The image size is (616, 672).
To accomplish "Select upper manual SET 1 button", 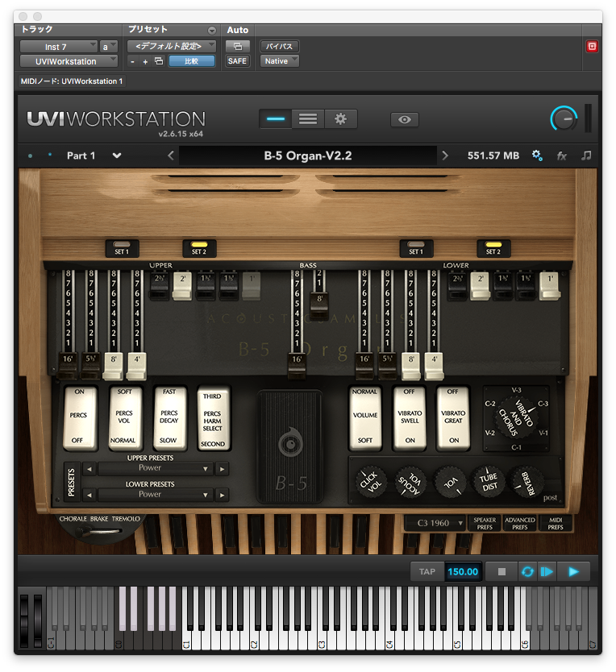I will [123, 248].
